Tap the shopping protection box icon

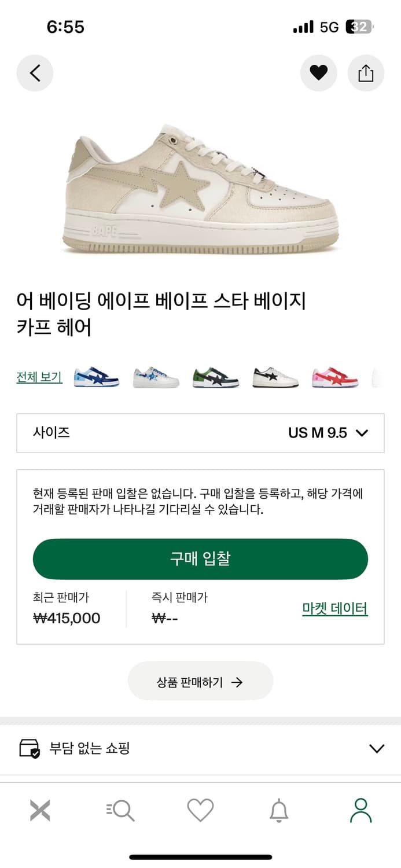coord(28,748)
